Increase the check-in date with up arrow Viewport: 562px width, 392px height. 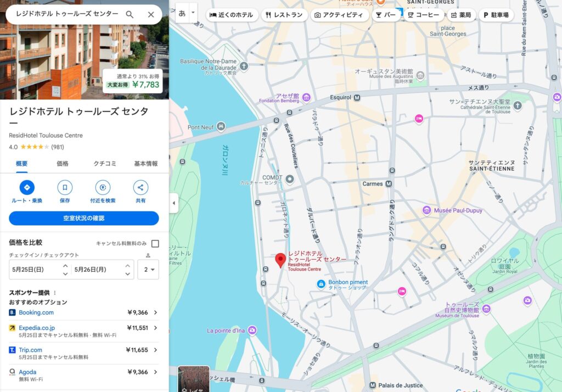pos(65,266)
